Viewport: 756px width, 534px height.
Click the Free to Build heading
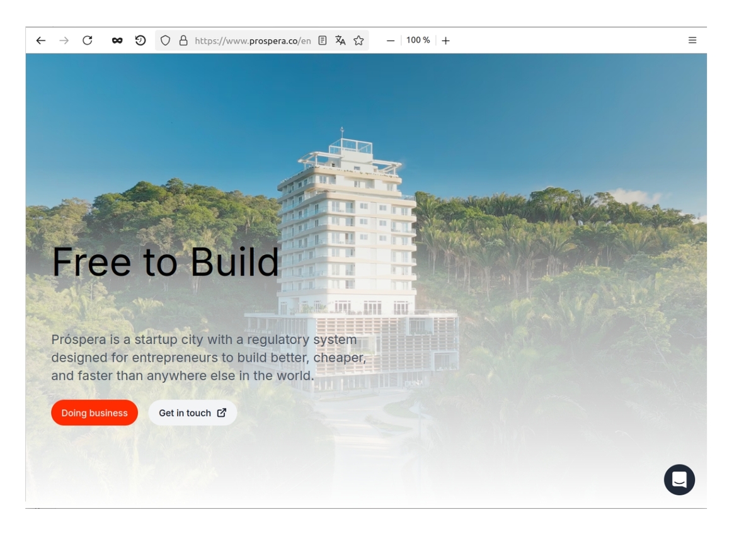click(x=165, y=262)
